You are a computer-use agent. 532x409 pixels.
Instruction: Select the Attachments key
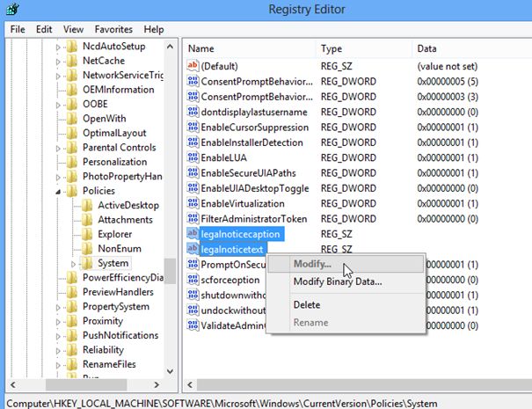click(x=125, y=220)
